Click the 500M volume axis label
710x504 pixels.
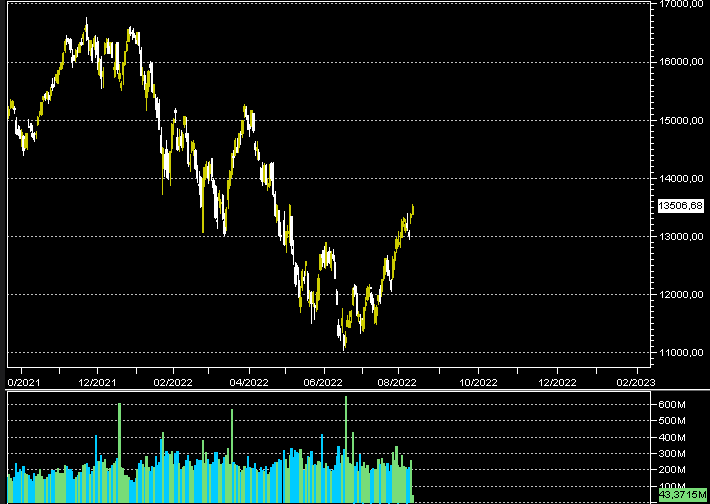tap(672, 421)
